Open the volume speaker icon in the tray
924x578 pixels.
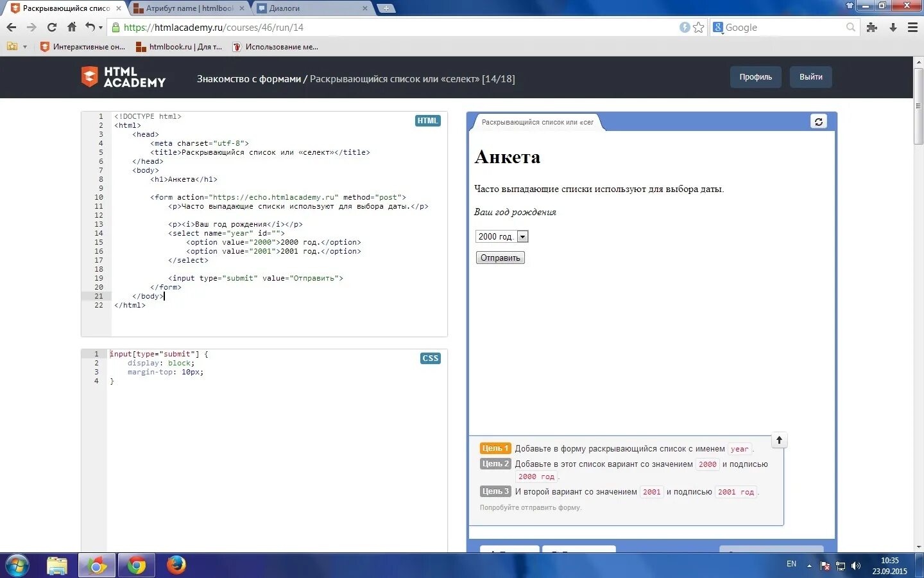coord(855,566)
